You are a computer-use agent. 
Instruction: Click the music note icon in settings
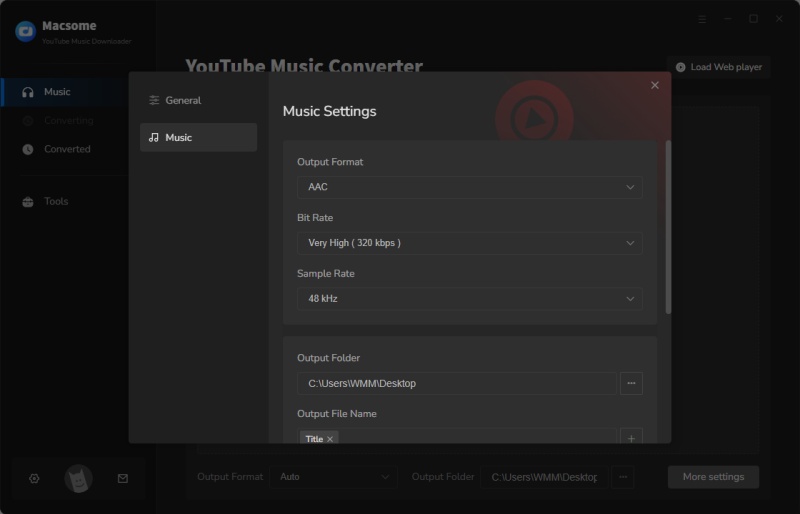[154, 137]
